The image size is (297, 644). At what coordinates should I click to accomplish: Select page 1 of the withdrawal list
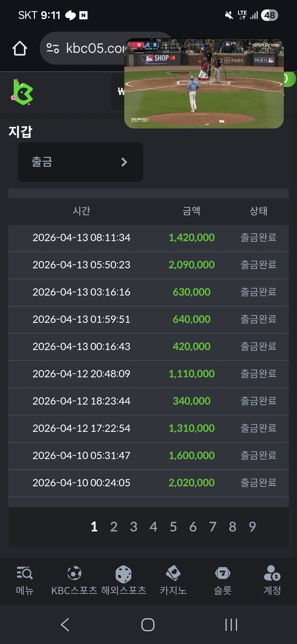[94, 527]
